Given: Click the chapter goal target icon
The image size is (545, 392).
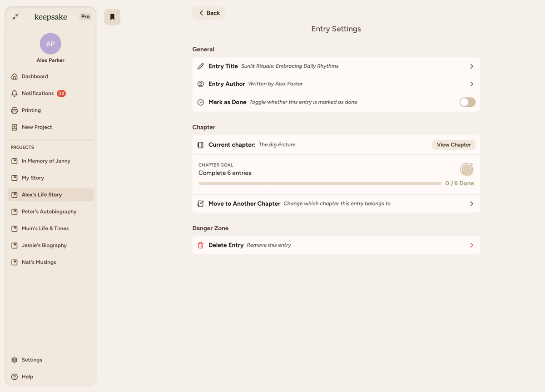Looking at the screenshot, I should [466, 169].
